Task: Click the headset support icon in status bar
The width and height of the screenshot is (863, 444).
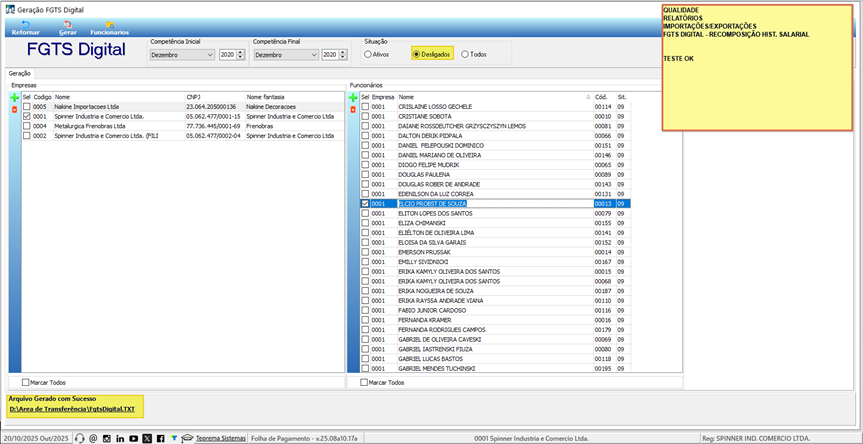Action: click(79, 438)
